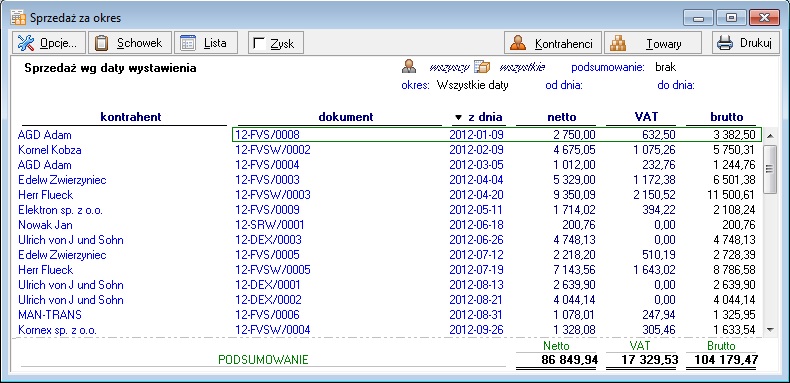The image size is (790, 383).
Task: Click podsumowanie value brak
Action: pyautogui.click(x=666, y=67)
